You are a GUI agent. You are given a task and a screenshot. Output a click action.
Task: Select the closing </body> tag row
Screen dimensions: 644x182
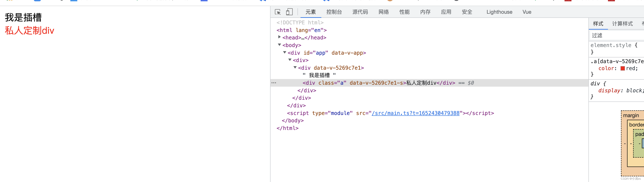coord(293,121)
